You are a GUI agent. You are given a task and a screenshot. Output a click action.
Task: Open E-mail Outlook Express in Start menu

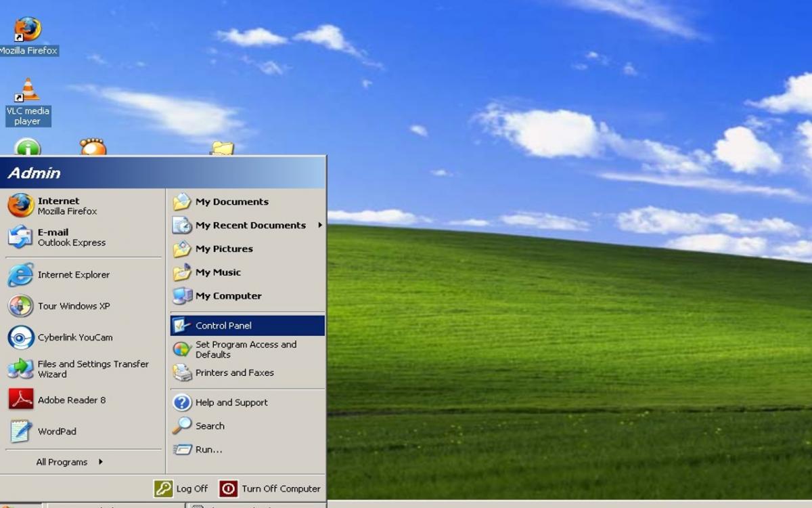(84, 237)
